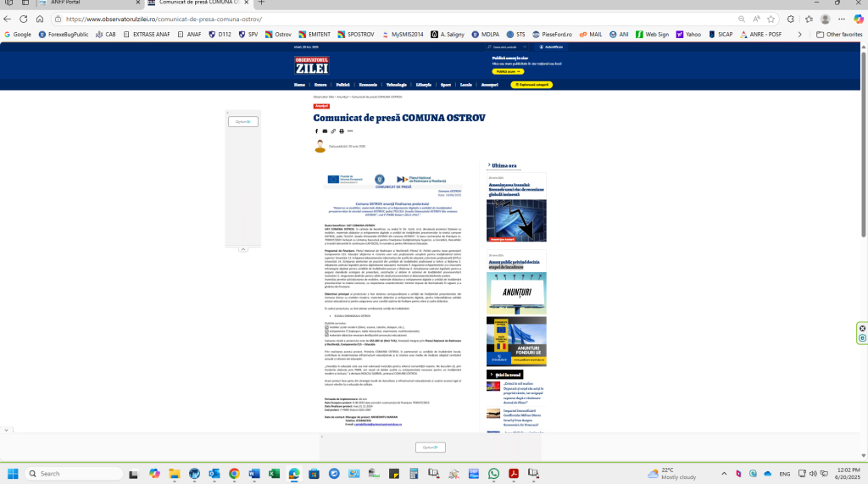Open File Explorer from the taskbar
The width and height of the screenshot is (868, 484).
click(x=175, y=474)
